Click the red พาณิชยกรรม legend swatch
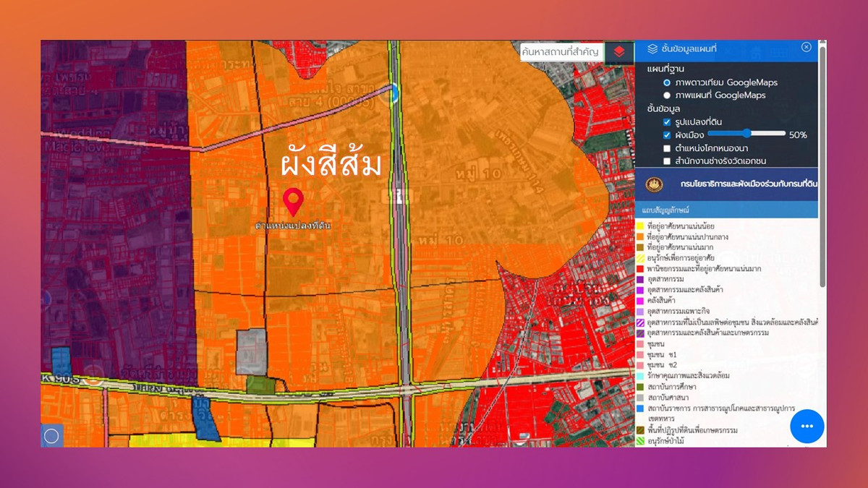This screenshot has width=868, height=488. point(641,268)
